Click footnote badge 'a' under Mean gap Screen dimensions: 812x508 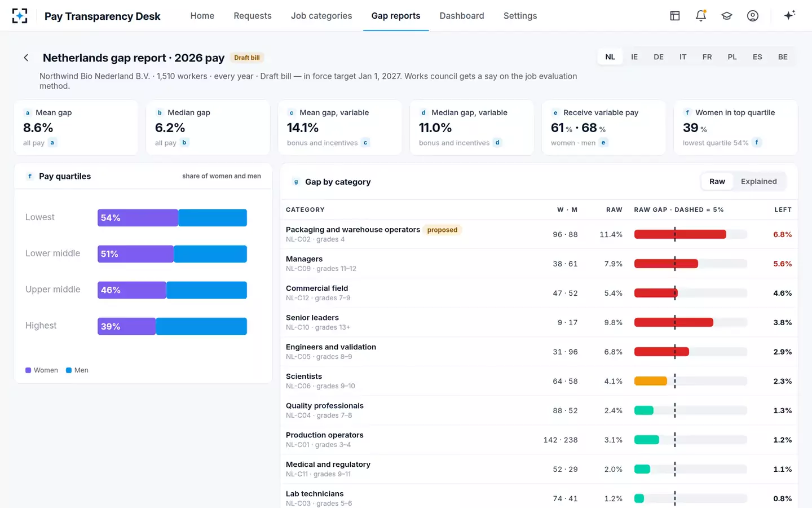pyautogui.click(x=52, y=143)
